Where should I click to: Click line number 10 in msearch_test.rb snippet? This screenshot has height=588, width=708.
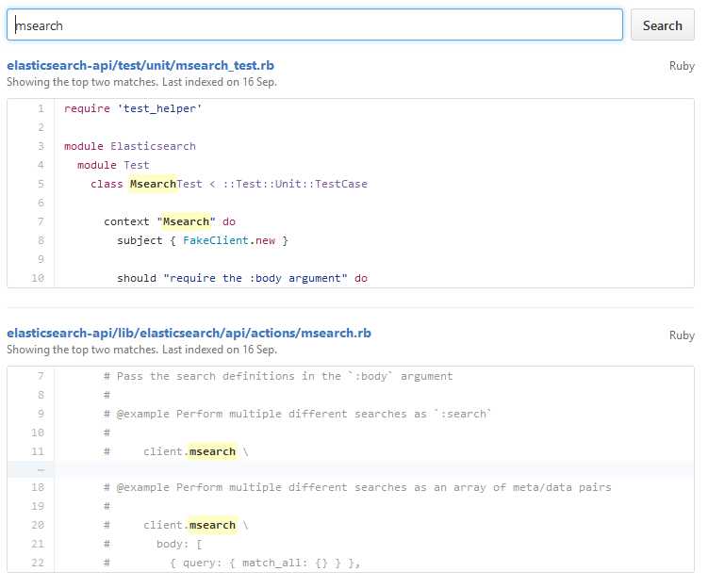[38, 278]
